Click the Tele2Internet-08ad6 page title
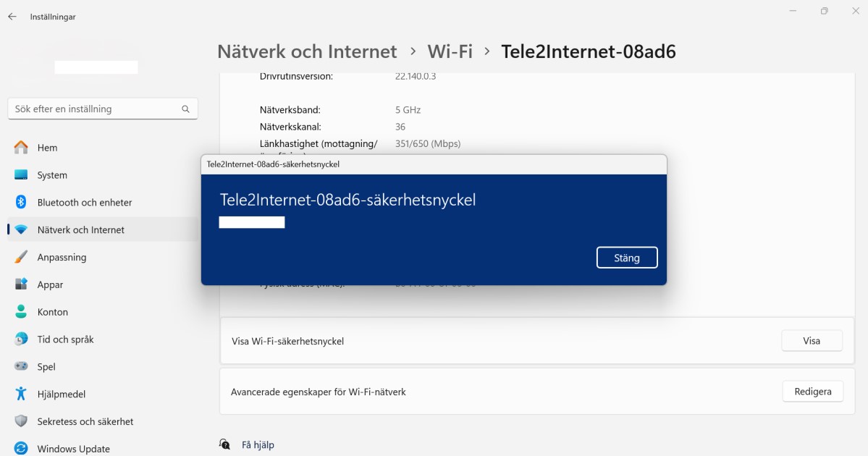 click(x=589, y=51)
